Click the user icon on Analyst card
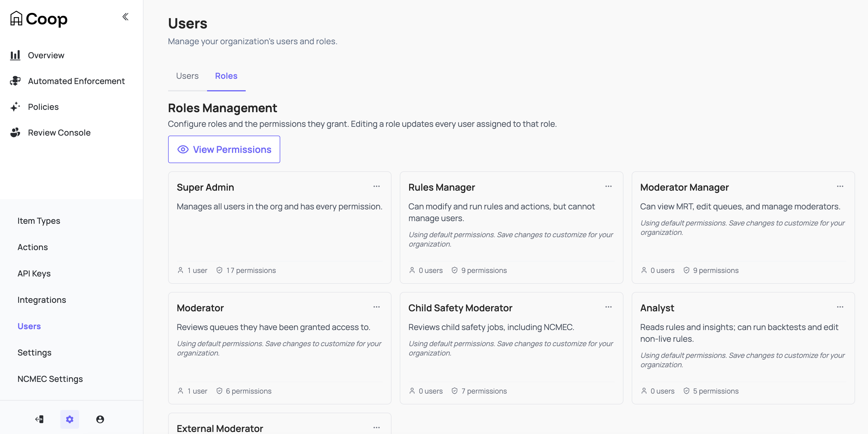Image resolution: width=868 pixels, height=434 pixels. [x=644, y=391]
